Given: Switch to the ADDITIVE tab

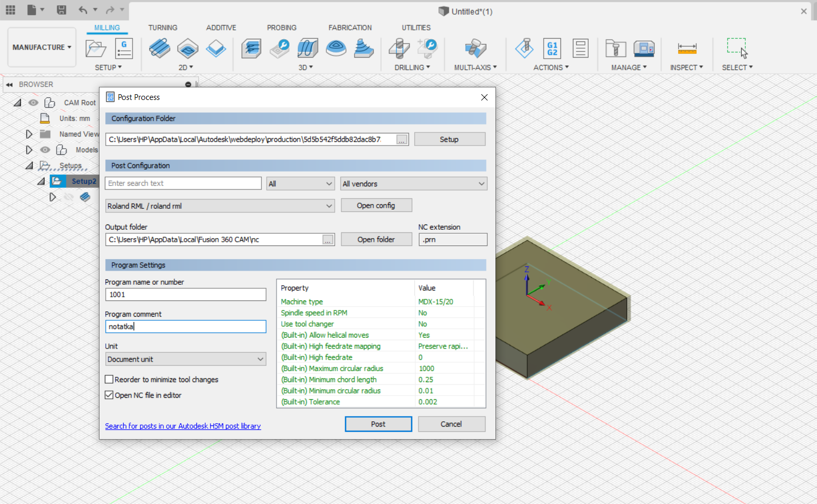Looking at the screenshot, I should (221, 28).
